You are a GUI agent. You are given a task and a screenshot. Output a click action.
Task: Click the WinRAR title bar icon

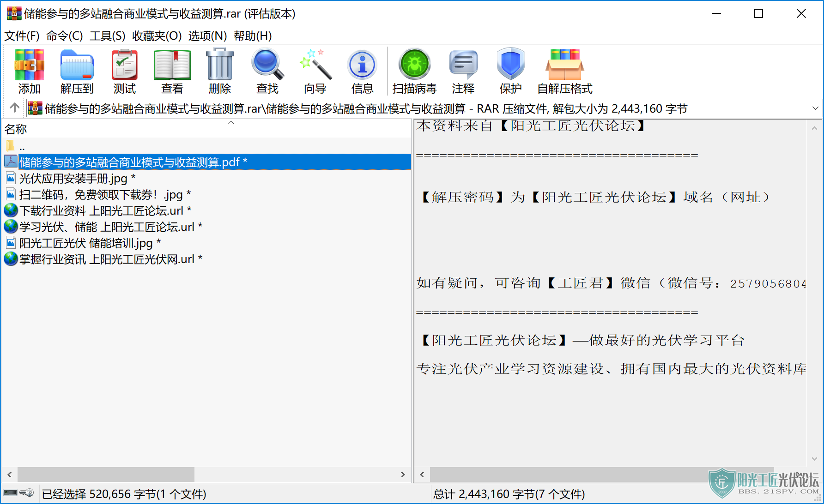coord(14,13)
